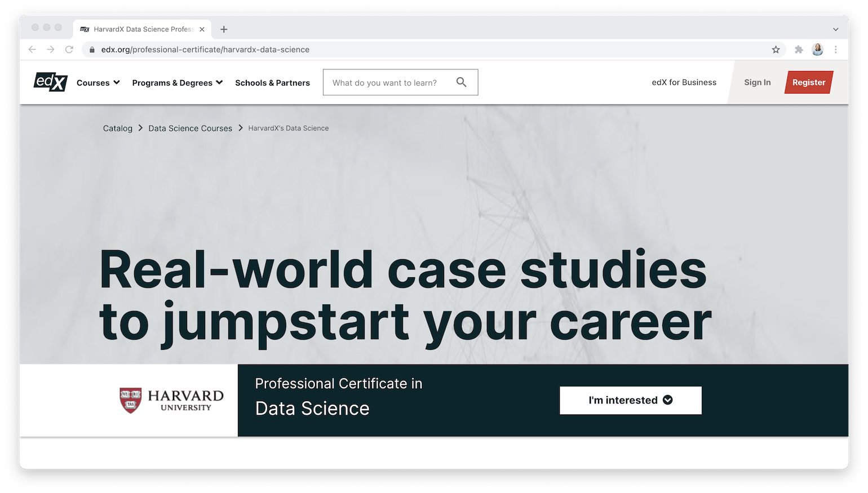Click the browser tab list chevron
The height and width of the screenshot is (493, 868).
coord(835,29)
